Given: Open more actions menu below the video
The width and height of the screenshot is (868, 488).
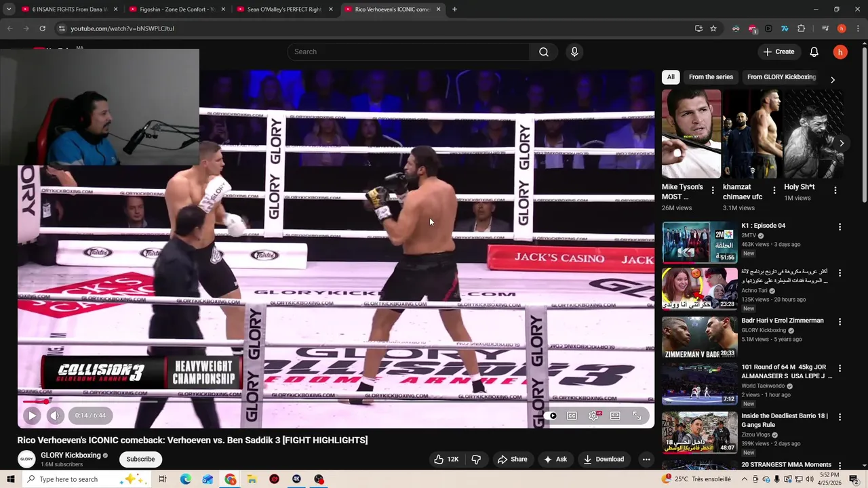Looking at the screenshot, I should click(646, 459).
